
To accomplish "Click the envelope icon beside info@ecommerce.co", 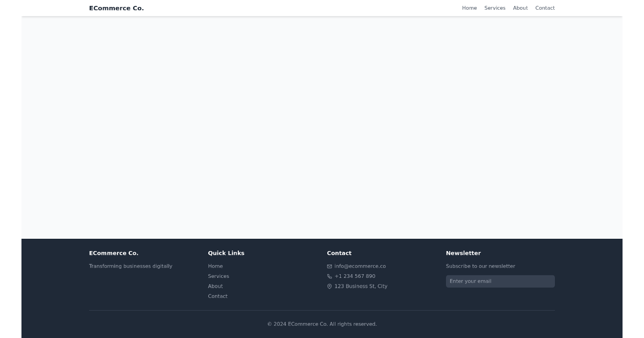I will (x=330, y=266).
